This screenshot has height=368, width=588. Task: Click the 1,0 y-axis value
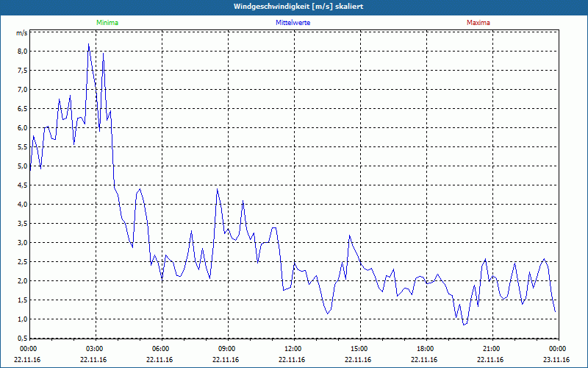[23, 319]
